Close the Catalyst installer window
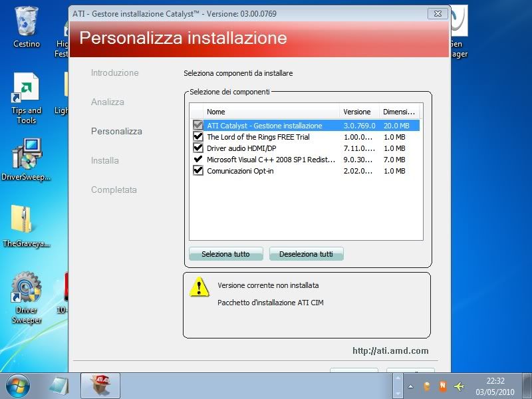 coord(438,13)
